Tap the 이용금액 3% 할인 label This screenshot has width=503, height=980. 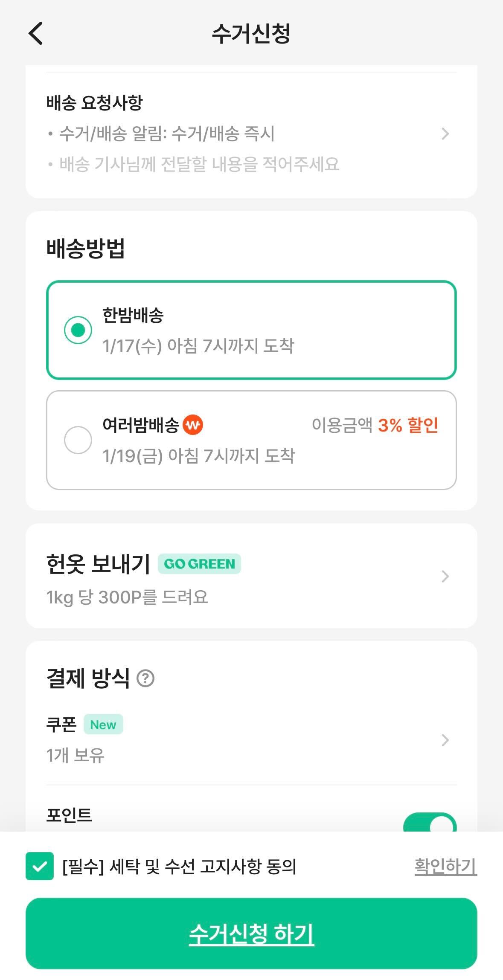click(375, 425)
